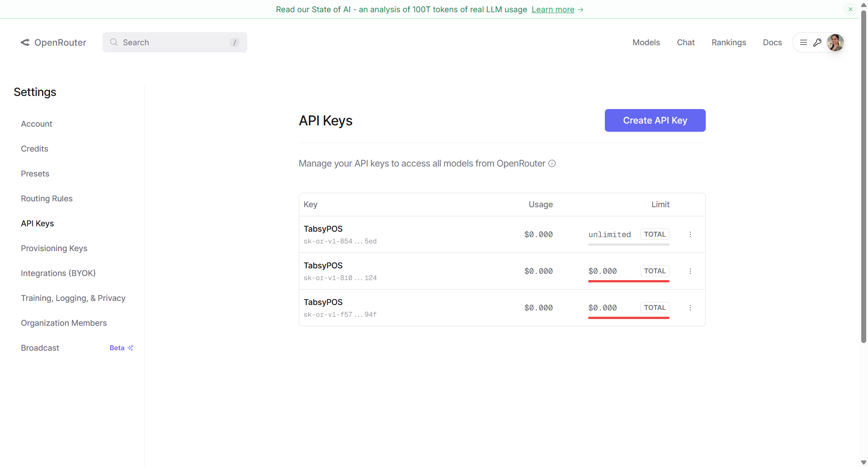Click the Beta sparkle icon next to Broadcast
Viewport: 868px width, 467px height.
pos(131,348)
